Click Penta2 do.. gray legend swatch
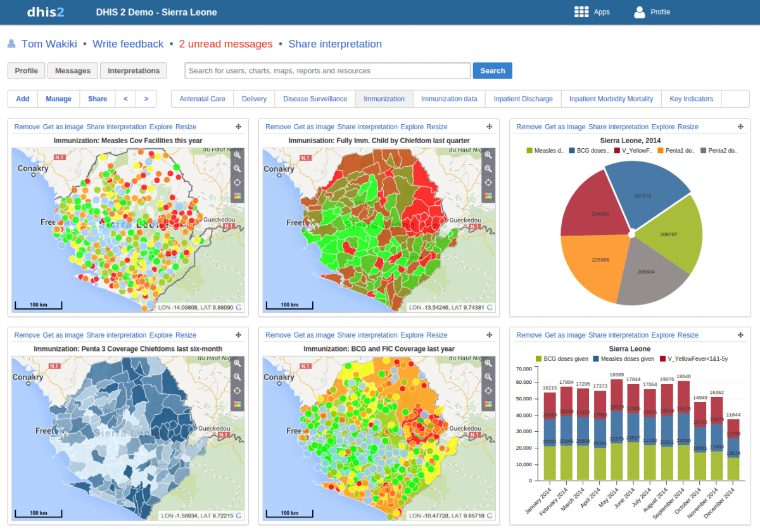The height and width of the screenshot is (532, 760). 704,151
